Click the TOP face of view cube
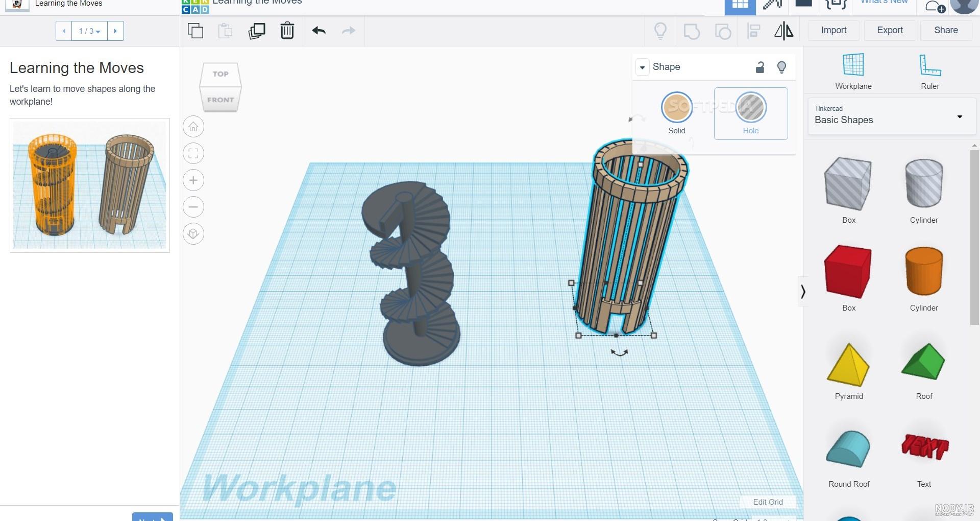 220,74
